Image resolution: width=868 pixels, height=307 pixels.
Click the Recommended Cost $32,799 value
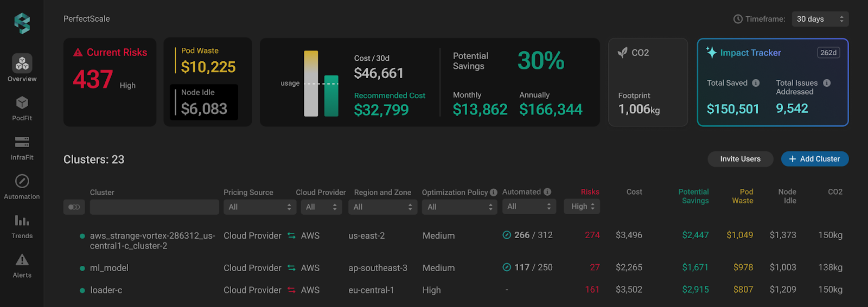(381, 110)
